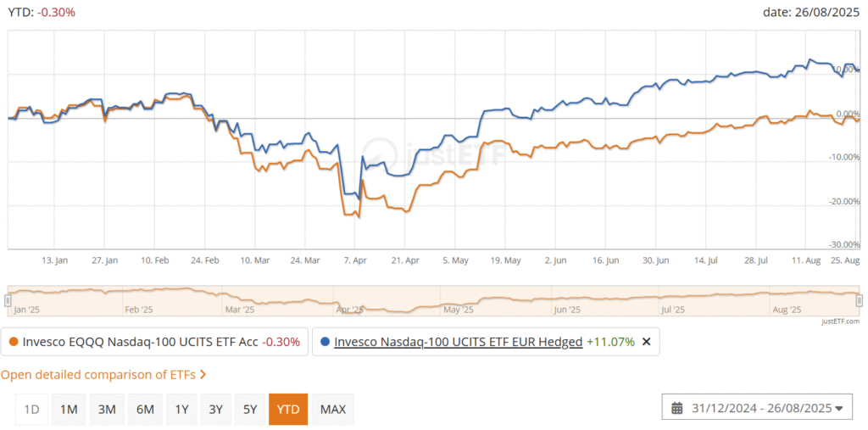Click Jun '25 in the navigator
This screenshot has width=868, height=430.
(x=567, y=310)
